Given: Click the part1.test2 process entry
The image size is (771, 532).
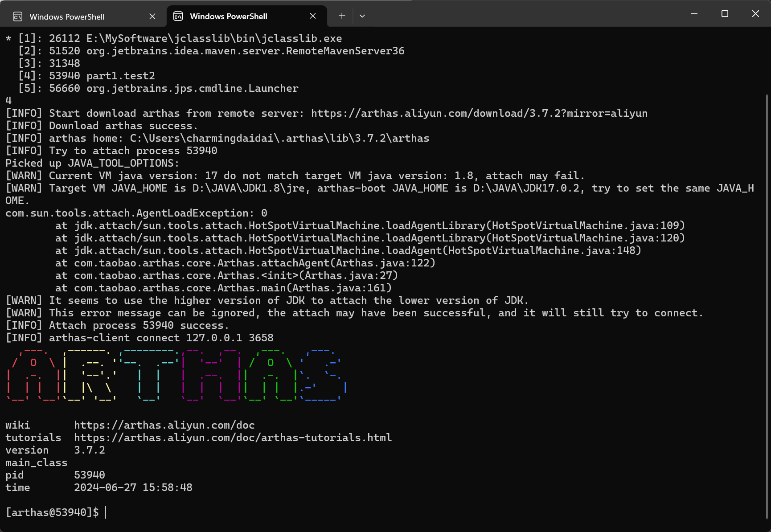Looking at the screenshot, I should 120,76.
